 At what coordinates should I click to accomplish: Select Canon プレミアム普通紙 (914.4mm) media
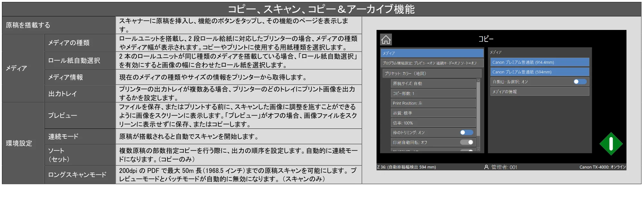click(x=540, y=62)
